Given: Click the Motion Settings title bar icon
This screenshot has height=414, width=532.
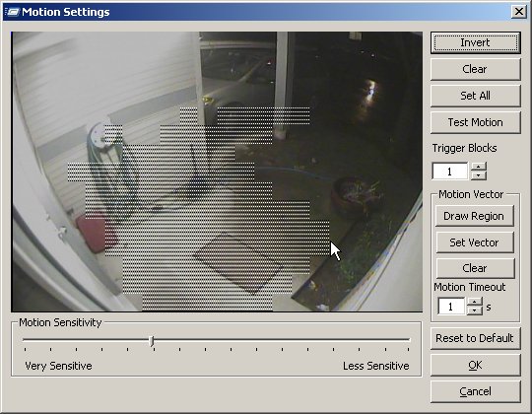Looking at the screenshot, I should (12, 12).
